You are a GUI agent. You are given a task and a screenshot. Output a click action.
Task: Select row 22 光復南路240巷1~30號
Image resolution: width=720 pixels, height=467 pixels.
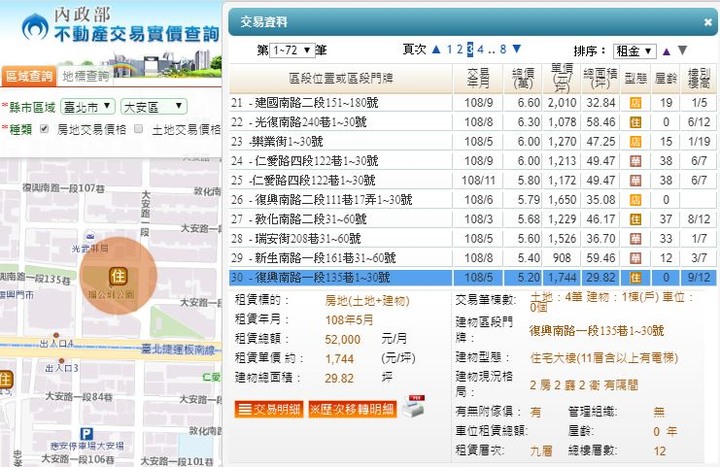[472, 122]
